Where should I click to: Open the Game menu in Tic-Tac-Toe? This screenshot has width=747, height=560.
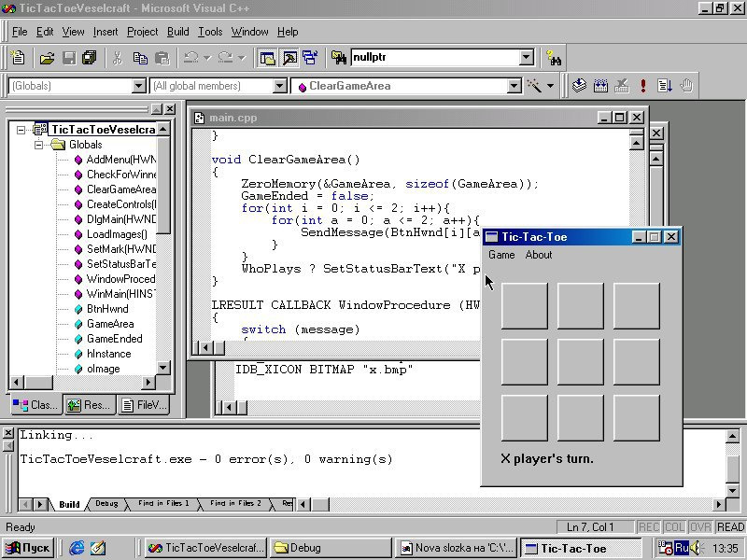click(x=501, y=255)
